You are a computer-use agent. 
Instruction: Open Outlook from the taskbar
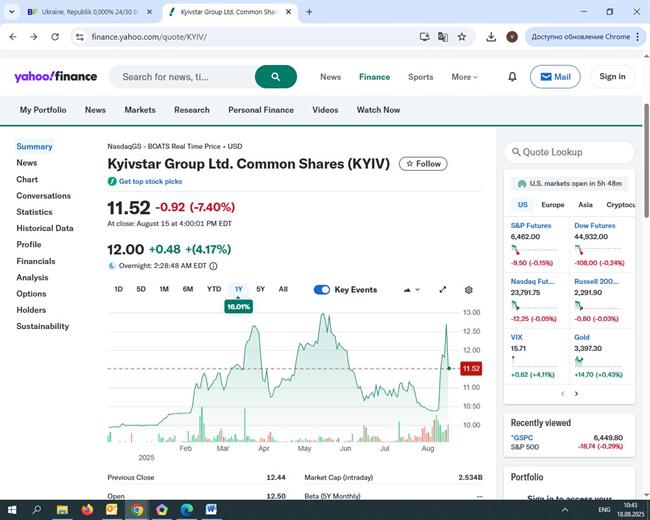(112, 510)
